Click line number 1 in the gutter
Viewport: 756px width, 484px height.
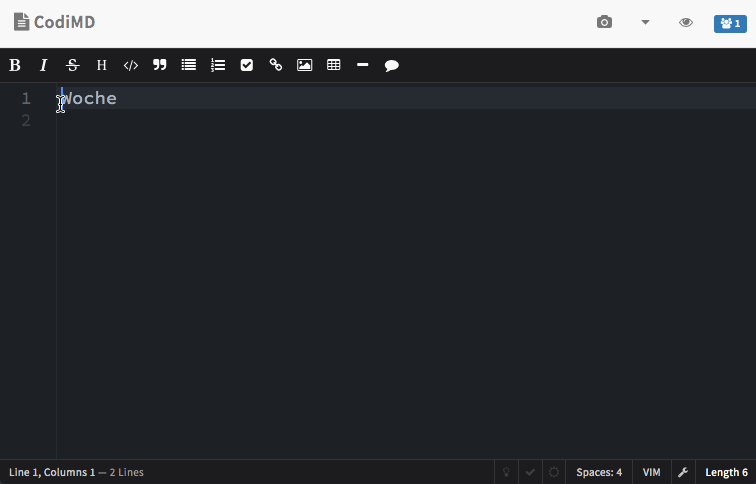[26, 98]
